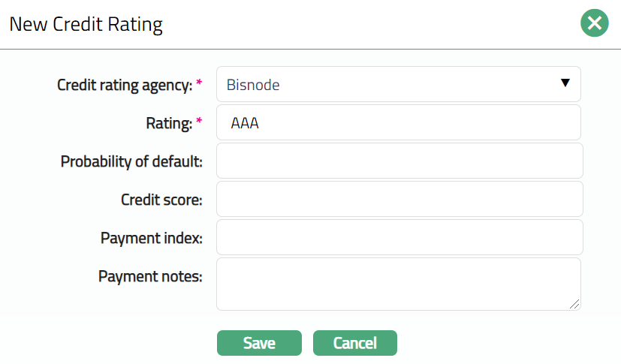Screen dimensions: 621x364
Task: Click the black dropdown arrow beside Bisnode
Action: (565, 83)
